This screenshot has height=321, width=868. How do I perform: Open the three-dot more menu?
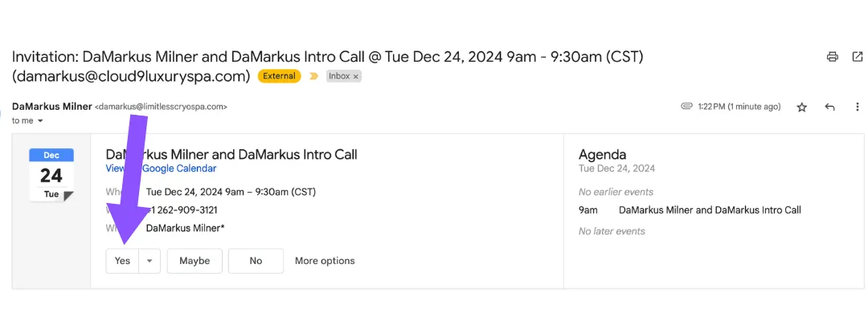pos(857,108)
